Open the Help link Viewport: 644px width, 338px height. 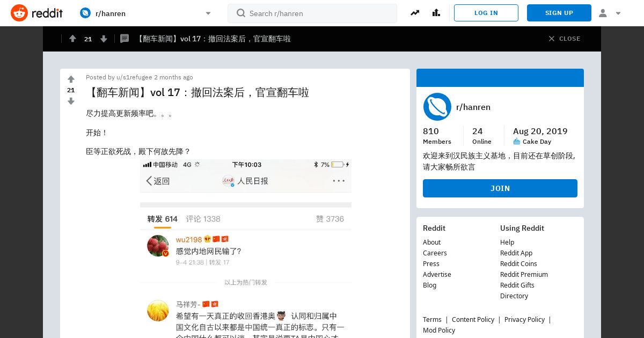pyautogui.click(x=507, y=242)
